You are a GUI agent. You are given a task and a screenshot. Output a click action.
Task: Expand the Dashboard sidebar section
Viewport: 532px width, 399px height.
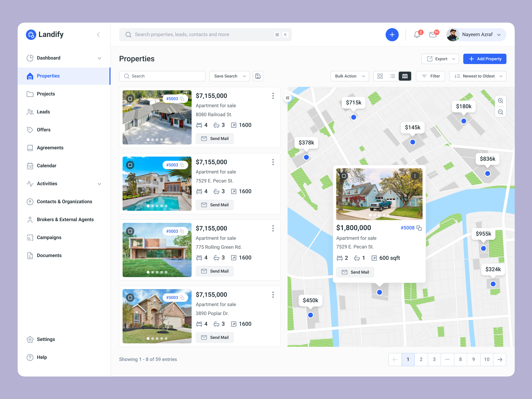[x=99, y=58]
